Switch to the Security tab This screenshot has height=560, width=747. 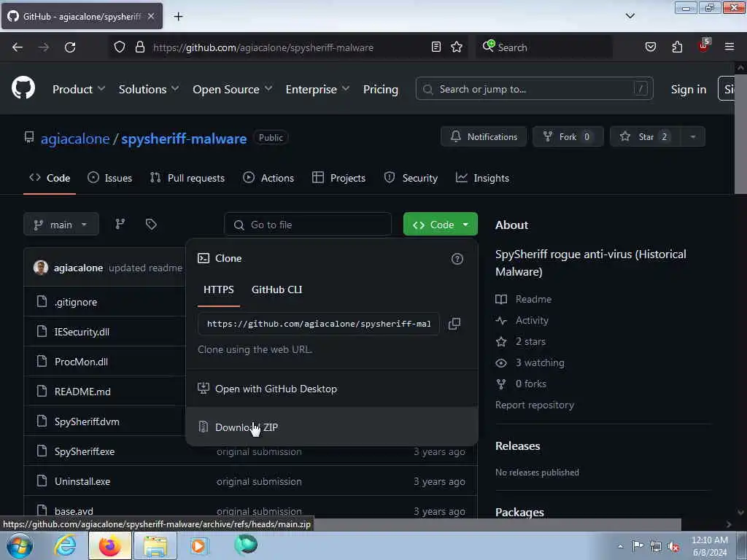pos(411,178)
